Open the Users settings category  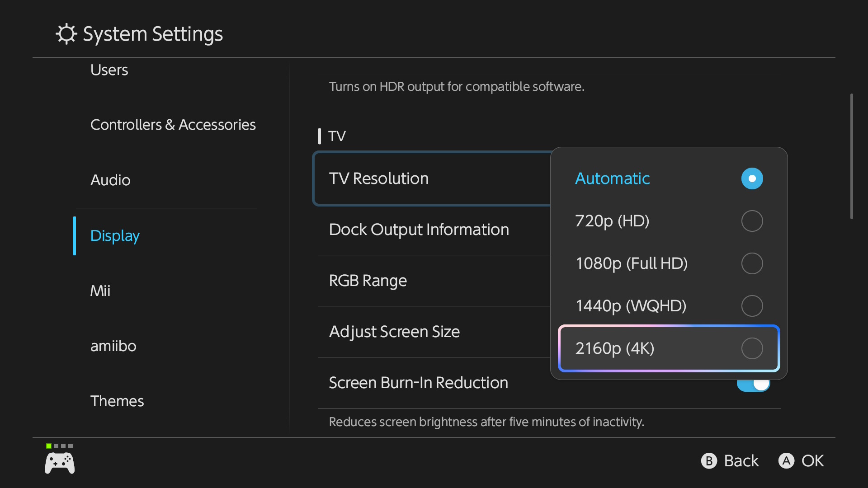pos(109,70)
